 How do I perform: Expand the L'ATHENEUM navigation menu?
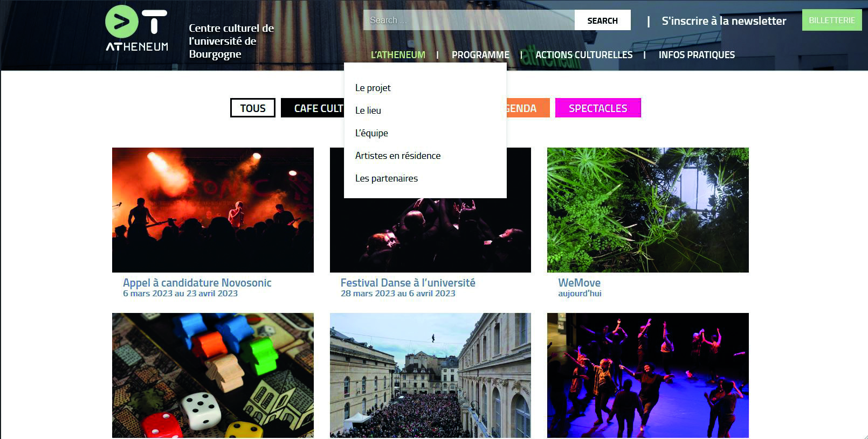[398, 55]
